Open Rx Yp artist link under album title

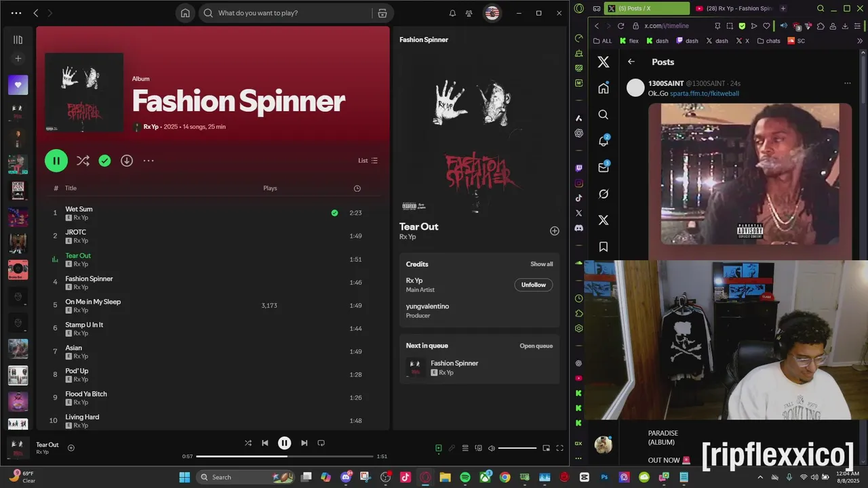pos(151,127)
